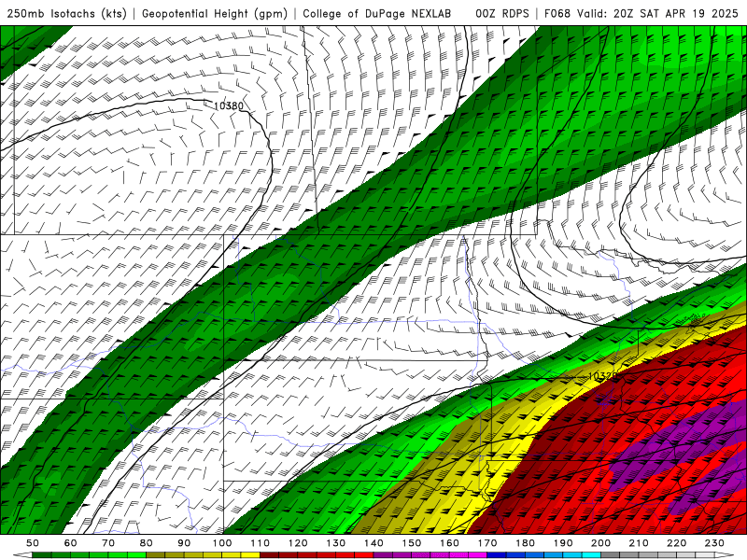Click the 60 value on the color scale
The height and width of the screenshot is (560, 747).
tap(70, 543)
